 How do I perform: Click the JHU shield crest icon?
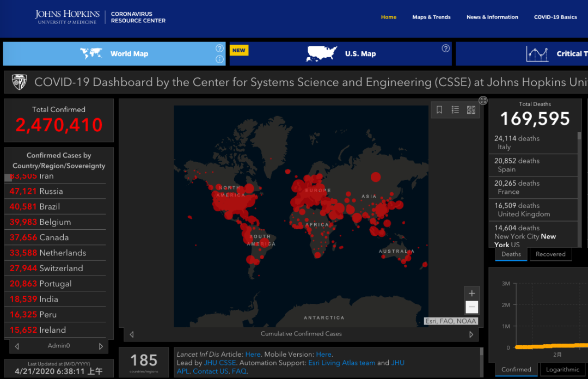[x=19, y=82]
